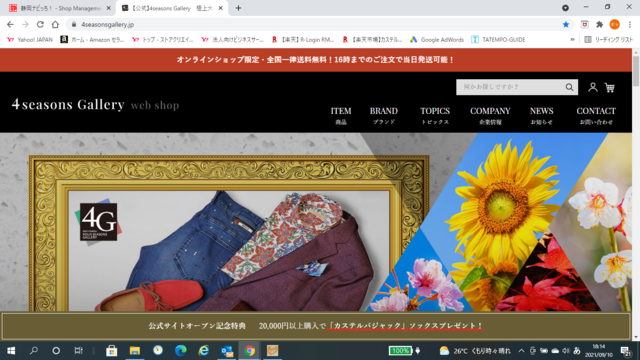Screen dimensions: 640x360
Task: Open the ITEM menu
Action: coord(341,116)
